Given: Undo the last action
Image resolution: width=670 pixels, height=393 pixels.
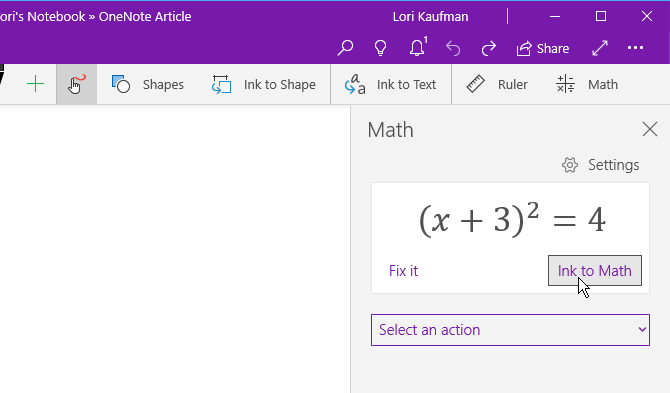Looking at the screenshot, I should pyautogui.click(x=453, y=48).
